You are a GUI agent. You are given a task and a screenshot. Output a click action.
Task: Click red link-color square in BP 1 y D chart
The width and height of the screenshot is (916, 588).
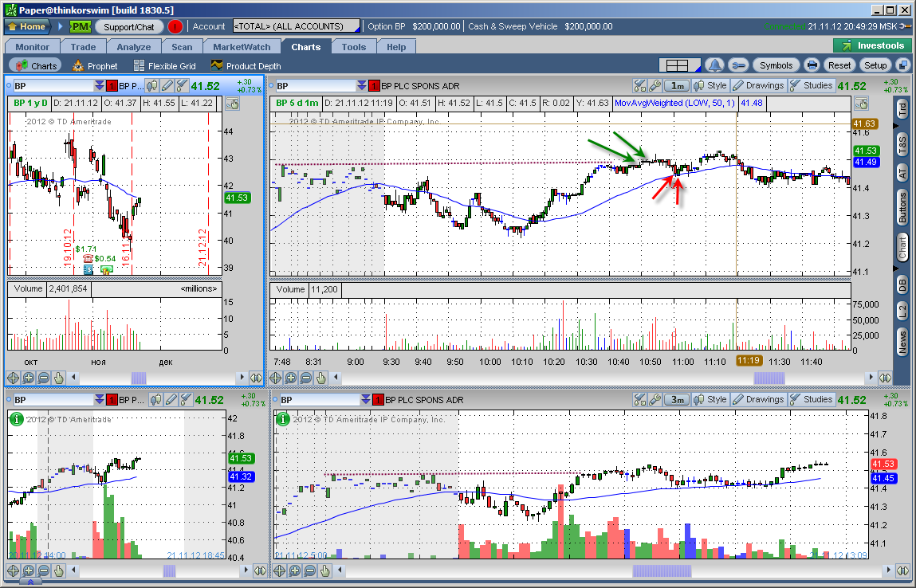click(112, 86)
